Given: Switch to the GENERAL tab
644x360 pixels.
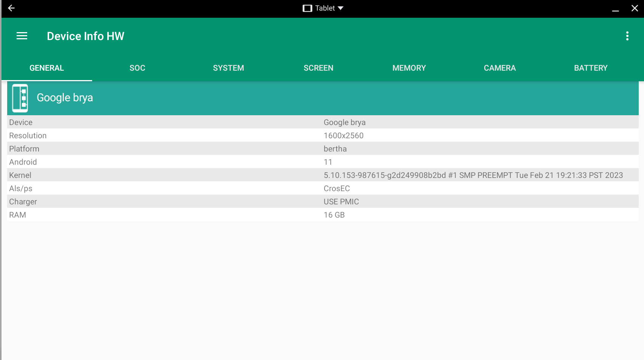Looking at the screenshot, I should 47,68.
